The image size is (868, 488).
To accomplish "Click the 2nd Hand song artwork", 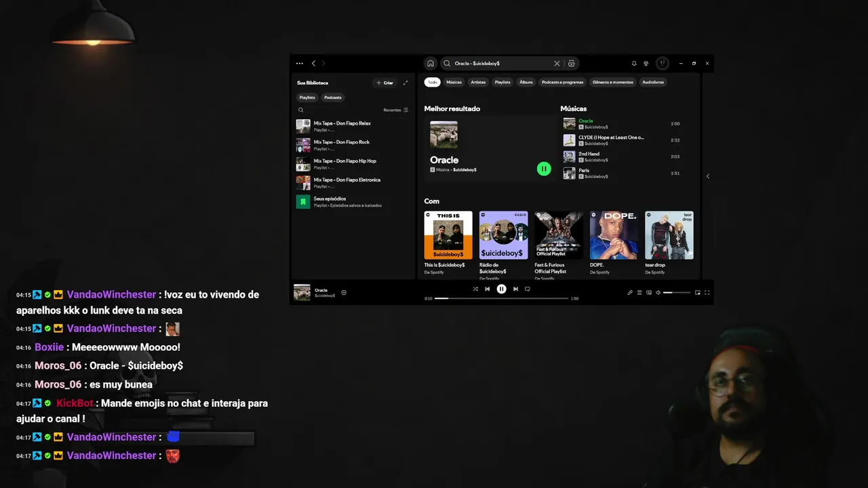I will pos(569,157).
